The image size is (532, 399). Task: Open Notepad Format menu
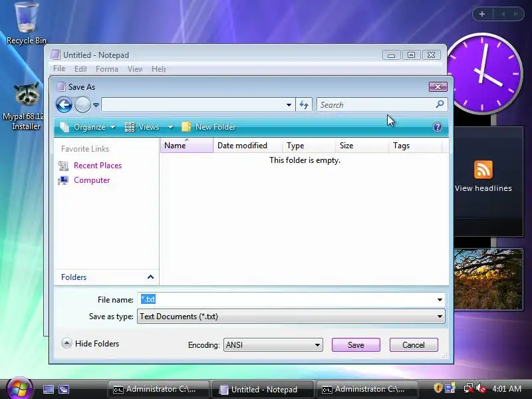coord(107,69)
